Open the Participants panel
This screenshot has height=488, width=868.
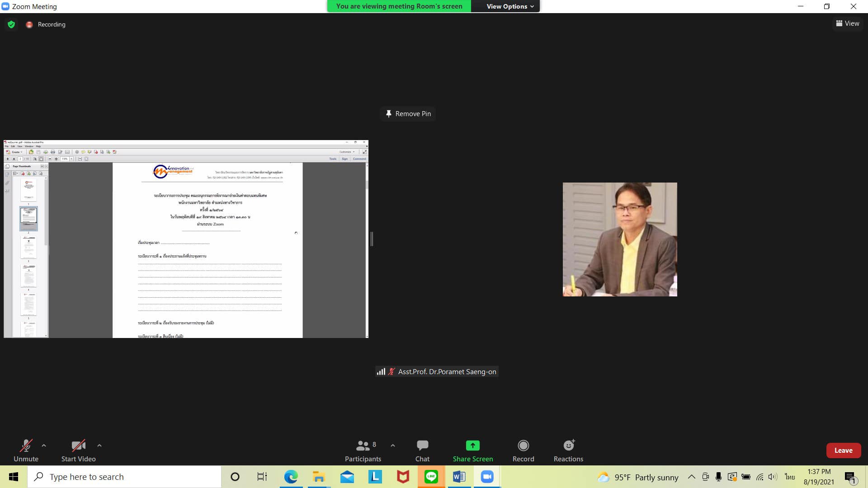coord(363,450)
